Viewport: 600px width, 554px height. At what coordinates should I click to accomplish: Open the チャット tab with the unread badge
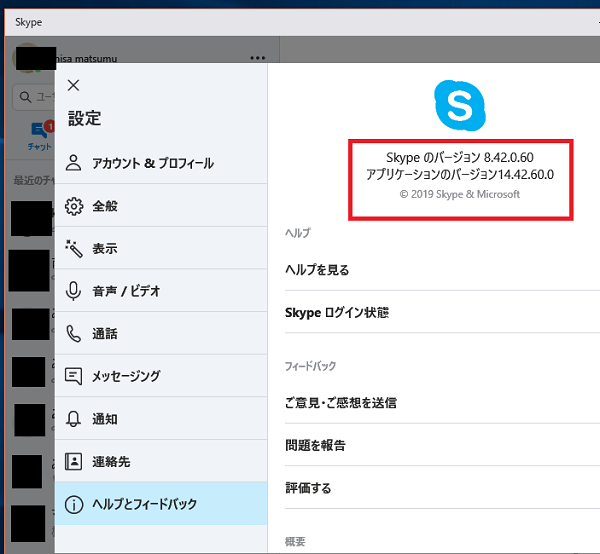pos(40,135)
